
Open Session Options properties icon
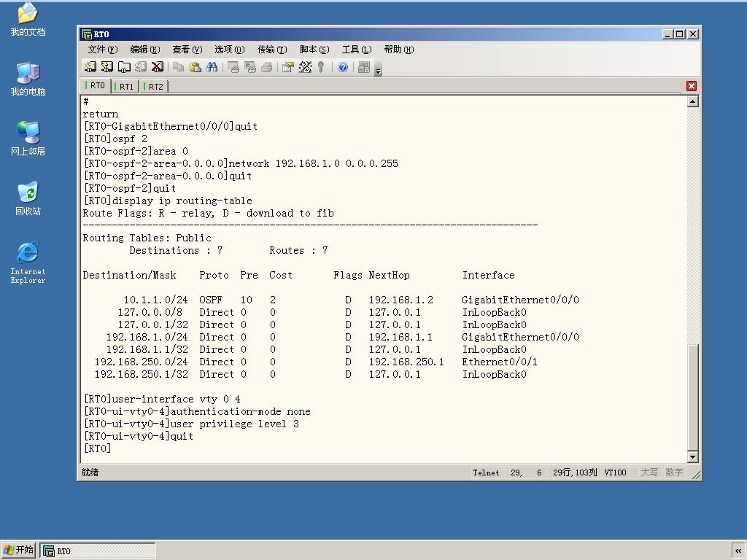tap(287, 67)
